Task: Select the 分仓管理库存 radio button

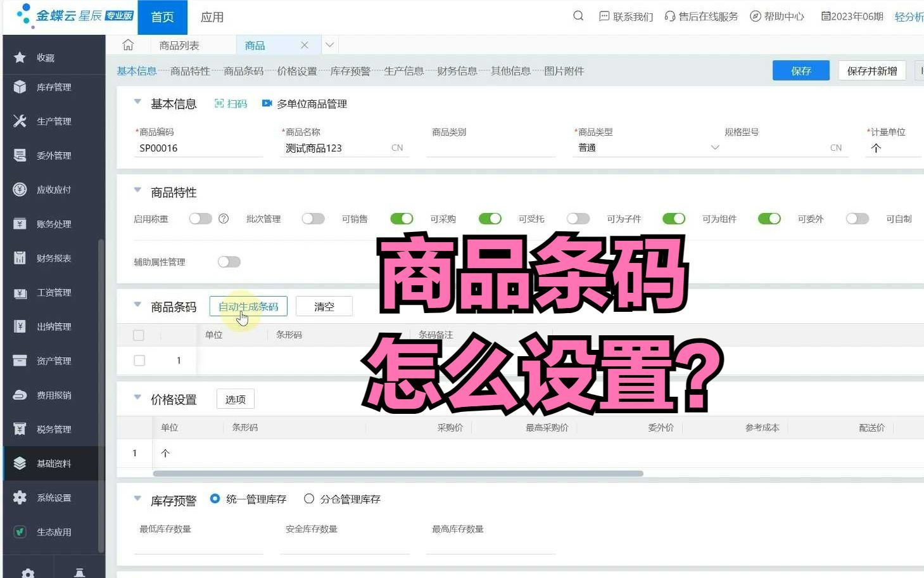Action: pos(310,499)
